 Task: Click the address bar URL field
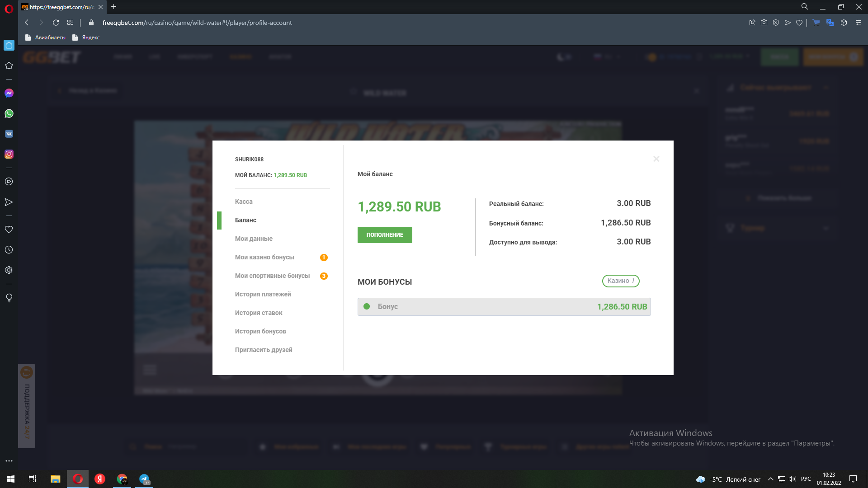pyautogui.click(x=197, y=23)
